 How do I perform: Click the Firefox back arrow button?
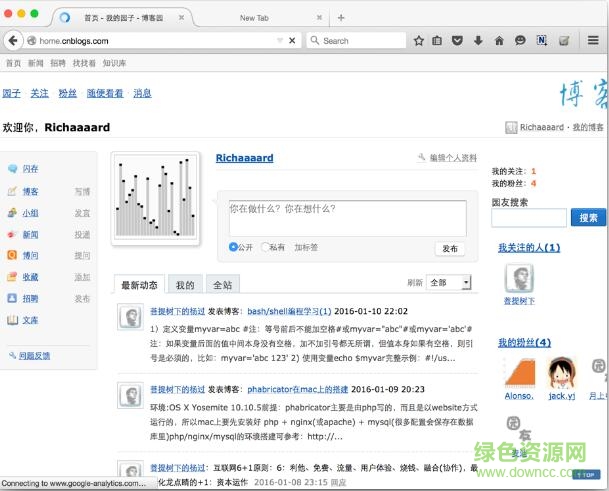[13, 41]
